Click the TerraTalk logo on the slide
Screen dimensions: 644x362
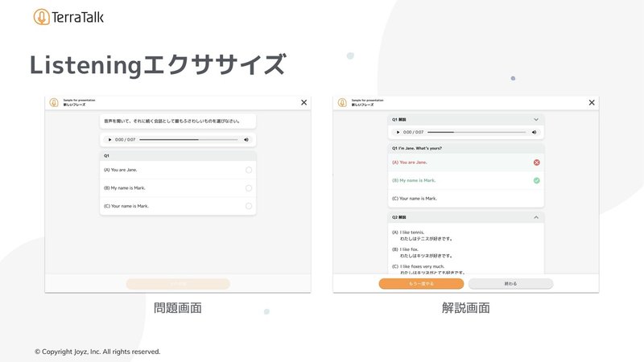[68, 17]
